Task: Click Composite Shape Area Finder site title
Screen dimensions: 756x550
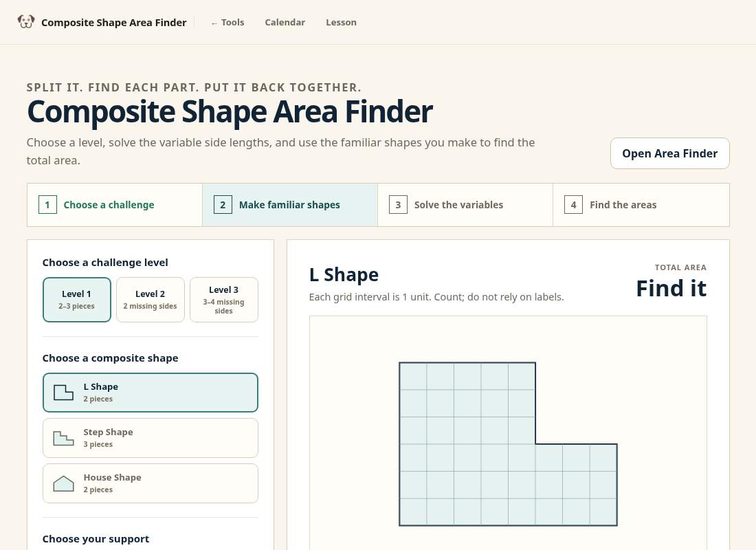Action: (114, 22)
